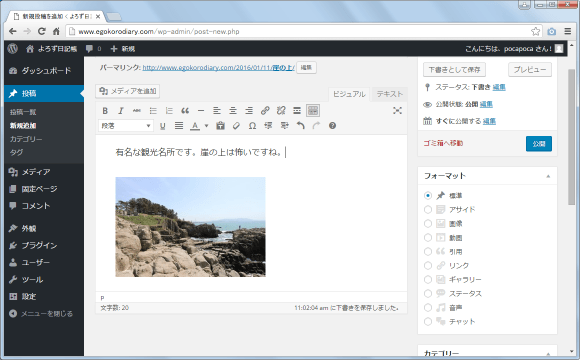Open the 外観 sidebar menu
This screenshot has height=360, width=580.
44,228
